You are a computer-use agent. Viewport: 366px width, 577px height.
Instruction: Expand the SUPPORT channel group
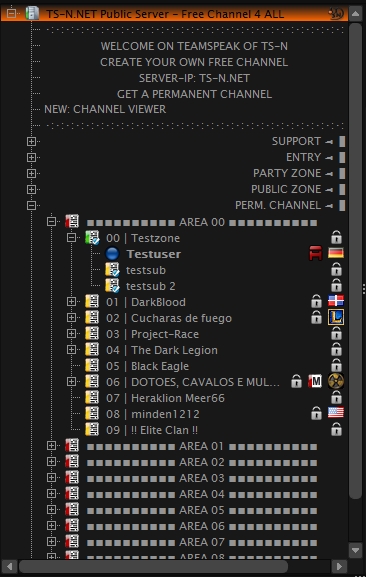pos(31,141)
